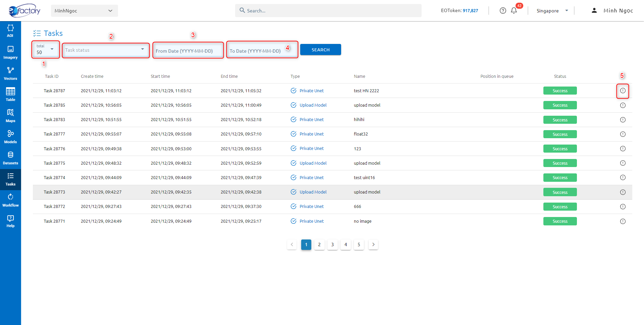
Task: Select Tasks in the sidebar
Action: click(x=10, y=179)
